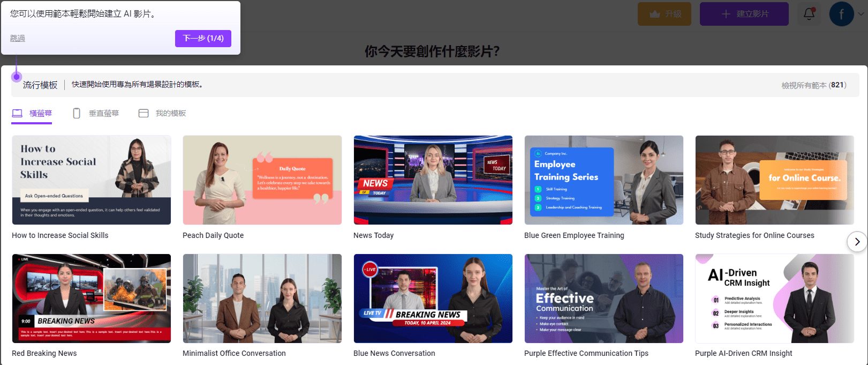Open the Blue News Conversation thumbnail
This screenshot has width=868, height=365.
(x=433, y=299)
